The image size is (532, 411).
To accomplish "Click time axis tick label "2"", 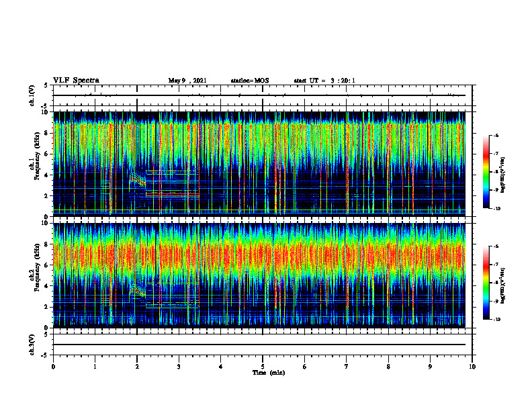I will click(137, 367).
